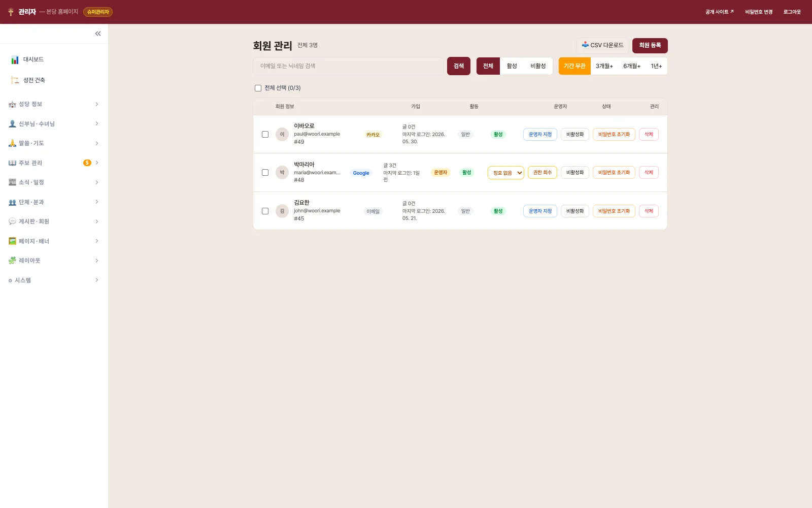Check the box for member 이바오로
Viewport: 812px width, 508px height.
point(265,135)
